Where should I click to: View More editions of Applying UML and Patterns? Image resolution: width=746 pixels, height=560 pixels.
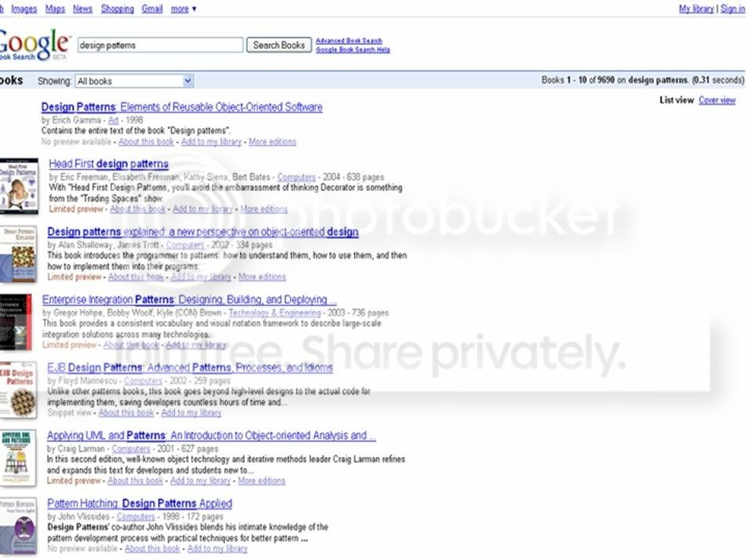tap(261, 481)
